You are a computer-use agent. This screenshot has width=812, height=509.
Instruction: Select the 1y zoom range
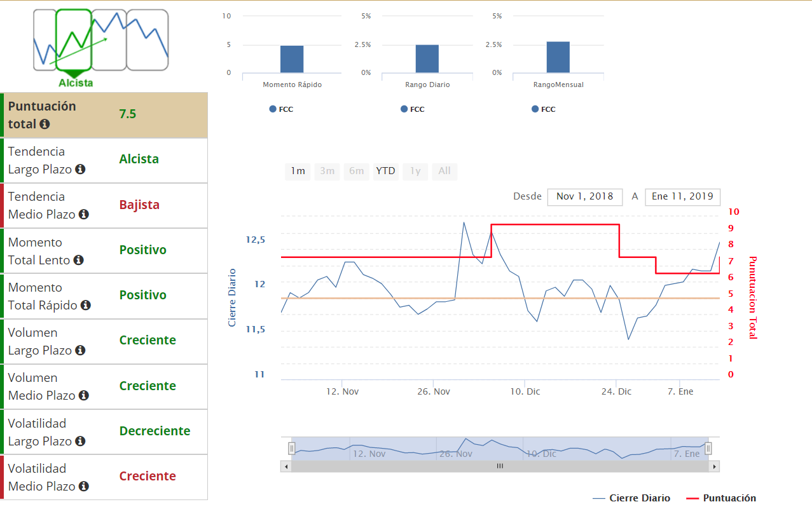point(415,171)
